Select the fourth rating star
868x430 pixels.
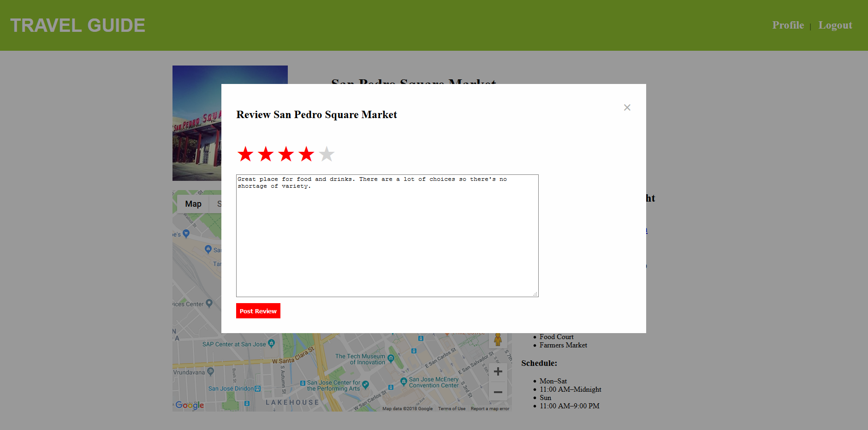pos(306,154)
